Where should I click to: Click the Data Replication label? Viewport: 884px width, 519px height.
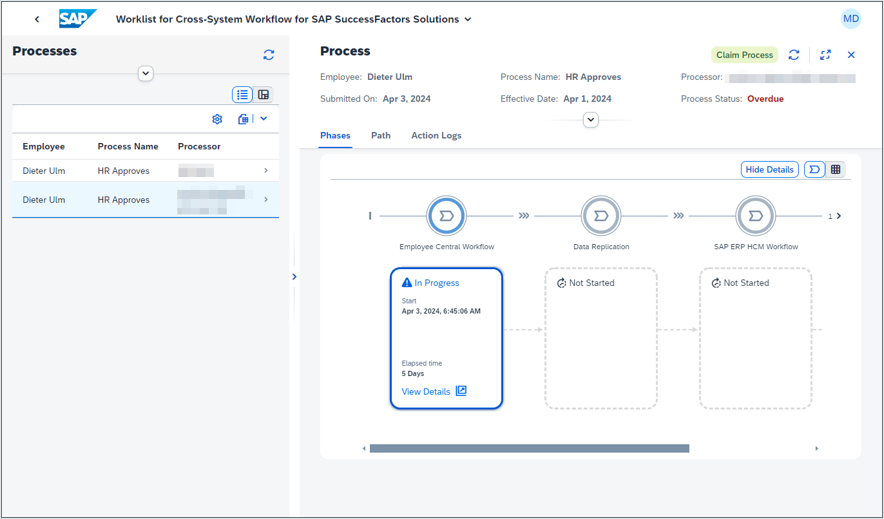tap(601, 247)
